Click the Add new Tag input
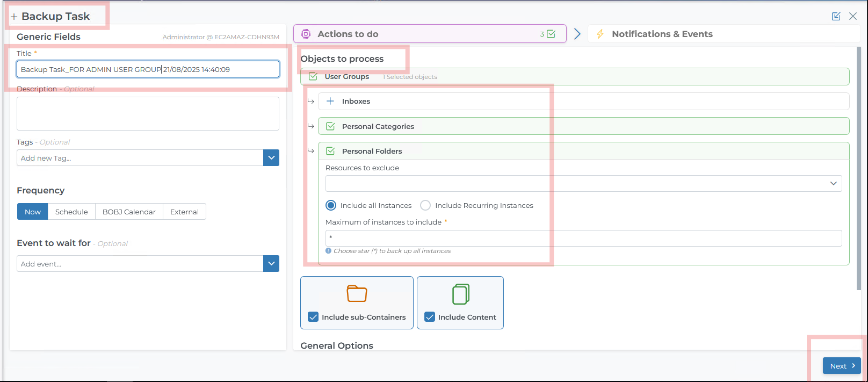Screen dimensions: 868x382 pyautogui.click(x=140, y=158)
